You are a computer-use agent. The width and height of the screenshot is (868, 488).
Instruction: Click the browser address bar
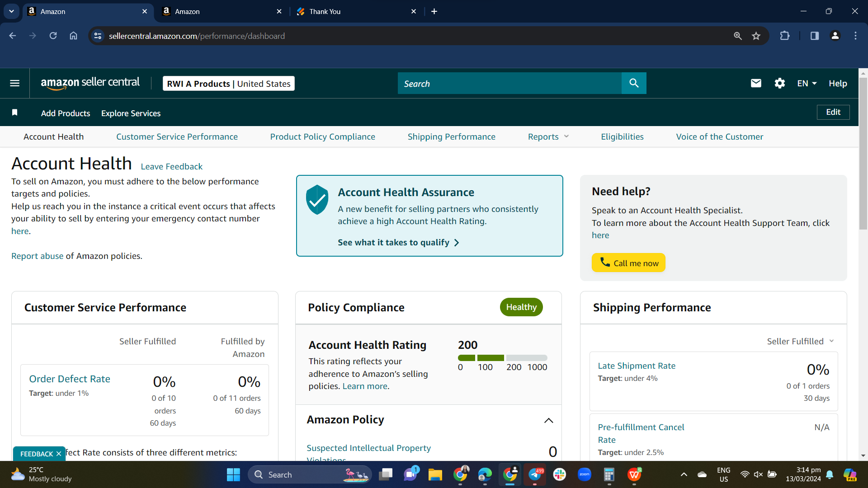[416, 36]
